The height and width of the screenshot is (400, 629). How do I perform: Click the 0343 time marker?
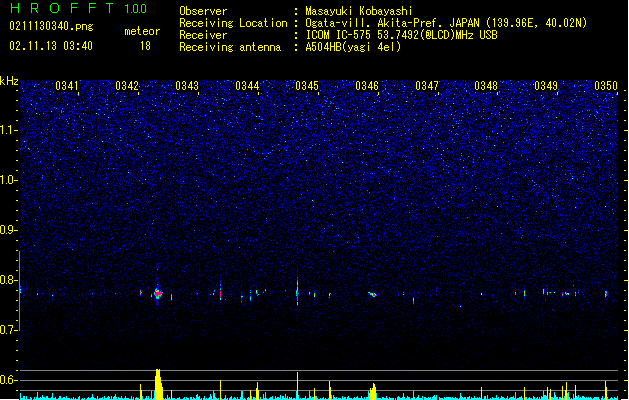187,86
